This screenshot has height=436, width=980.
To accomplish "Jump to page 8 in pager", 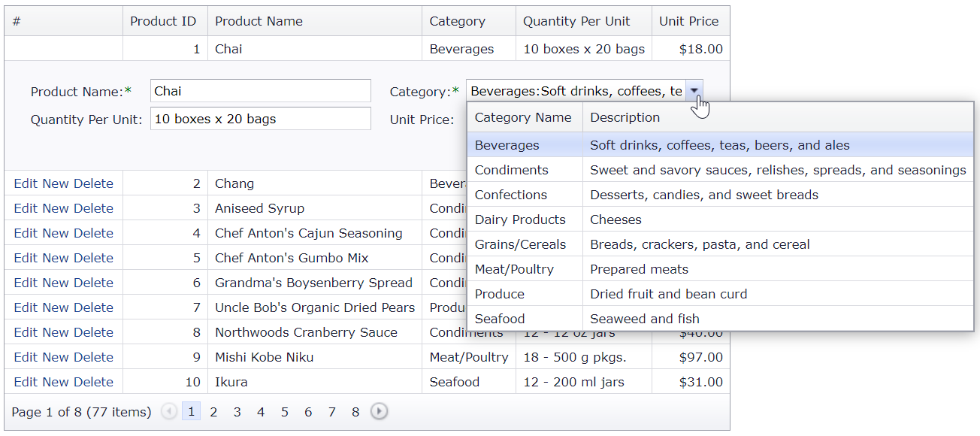I will click(355, 412).
